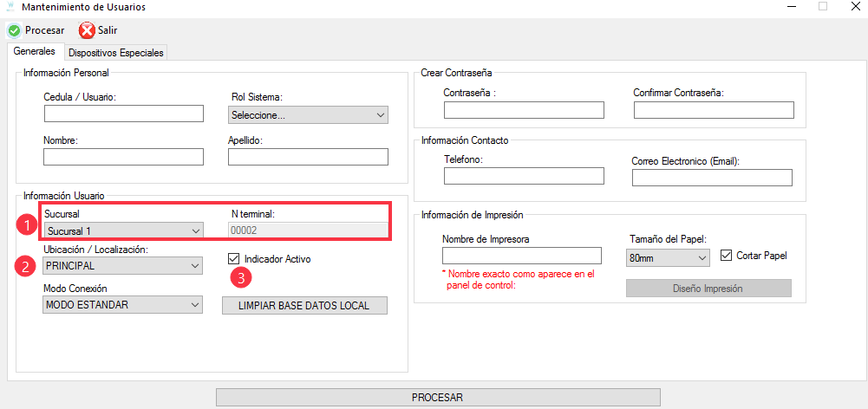Screen dimensions: 868x409
Task: Click the Nombre de Impresora field
Action: tap(521, 256)
